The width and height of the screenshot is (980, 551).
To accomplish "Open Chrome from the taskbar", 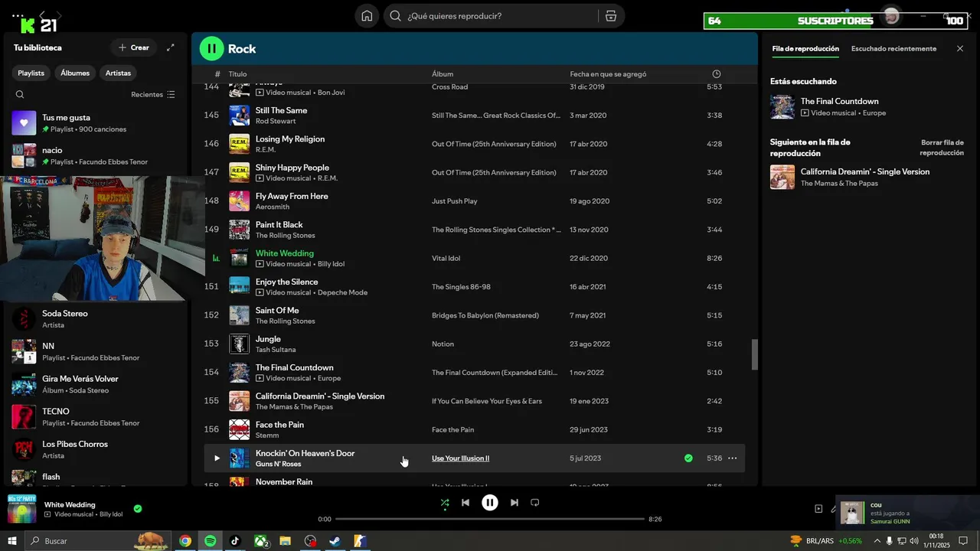I will pos(185,541).
